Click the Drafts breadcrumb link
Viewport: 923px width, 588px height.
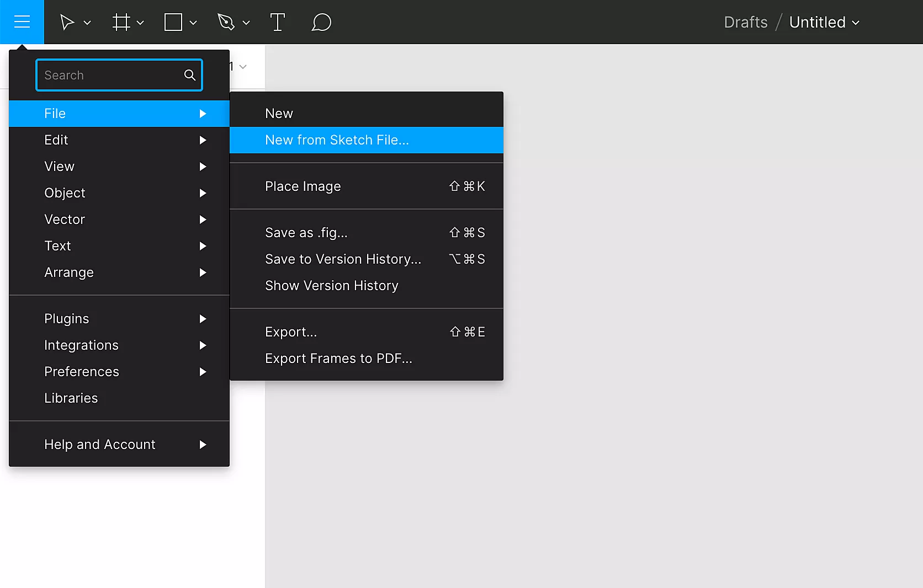(x=745, y=23)
